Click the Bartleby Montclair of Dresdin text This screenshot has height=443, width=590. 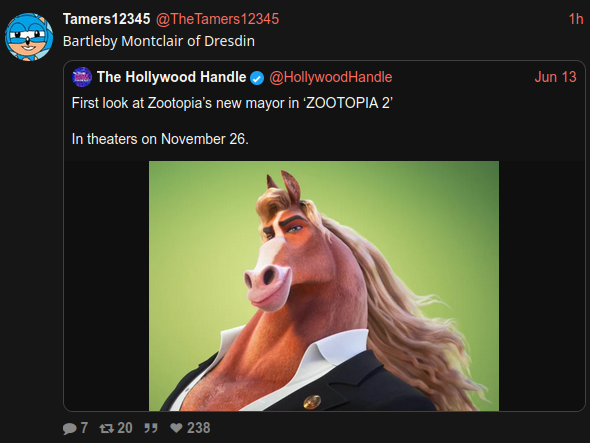click(159, 41)
